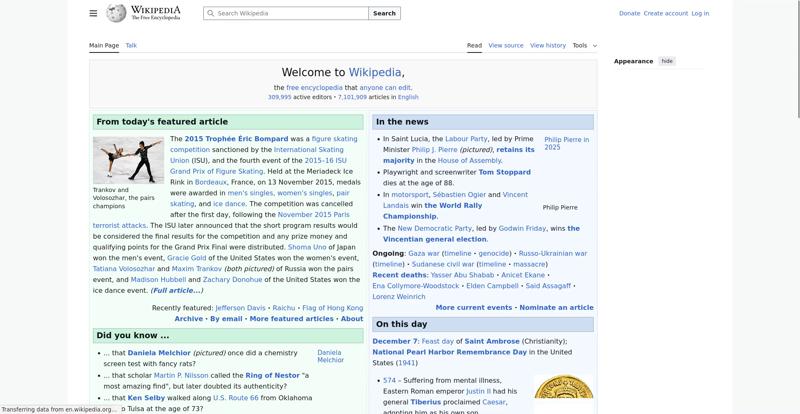Screen dimensions: 800x414
Task: Open National Pearl Harbor Remembrance Day link
Action: pos(449,352)
